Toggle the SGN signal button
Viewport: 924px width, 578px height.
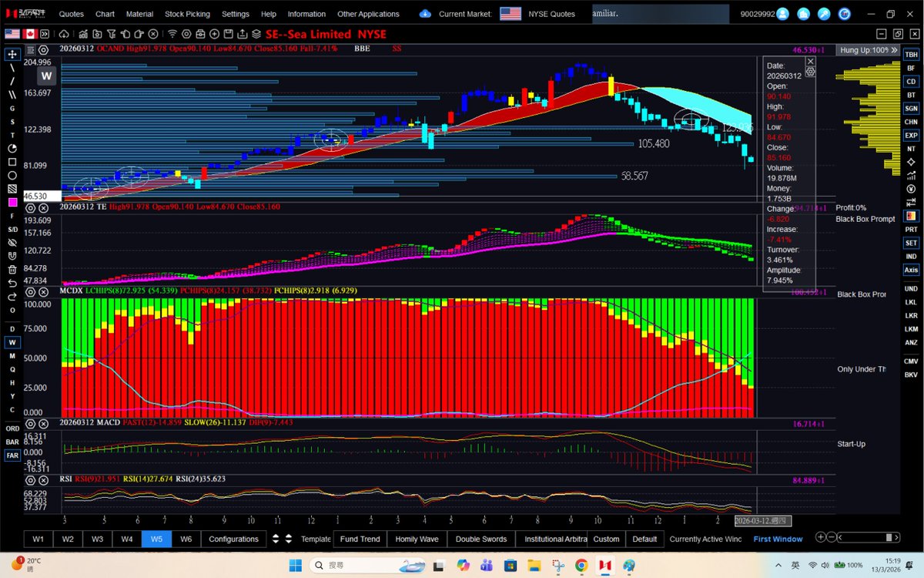coord(911,108)
